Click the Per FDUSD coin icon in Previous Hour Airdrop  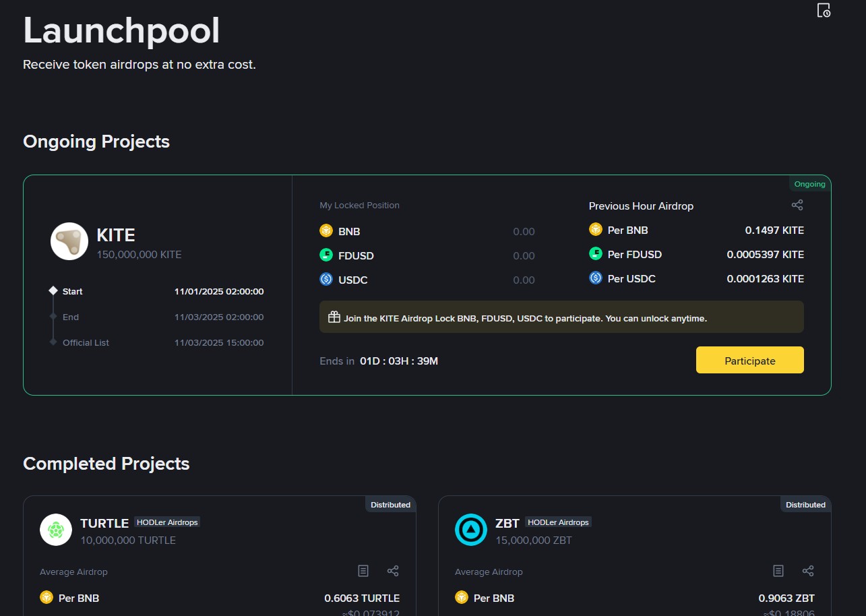pos(595,254)
